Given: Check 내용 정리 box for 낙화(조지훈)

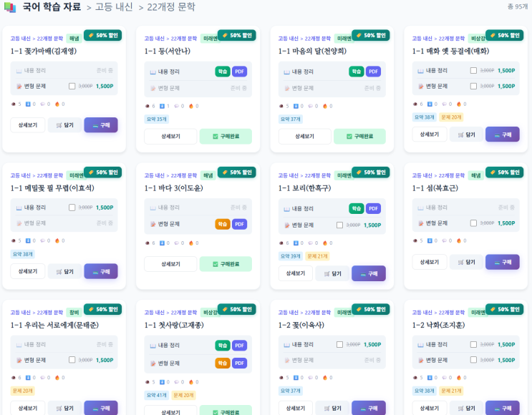Looking at the screenshot, I should point(473,344).
